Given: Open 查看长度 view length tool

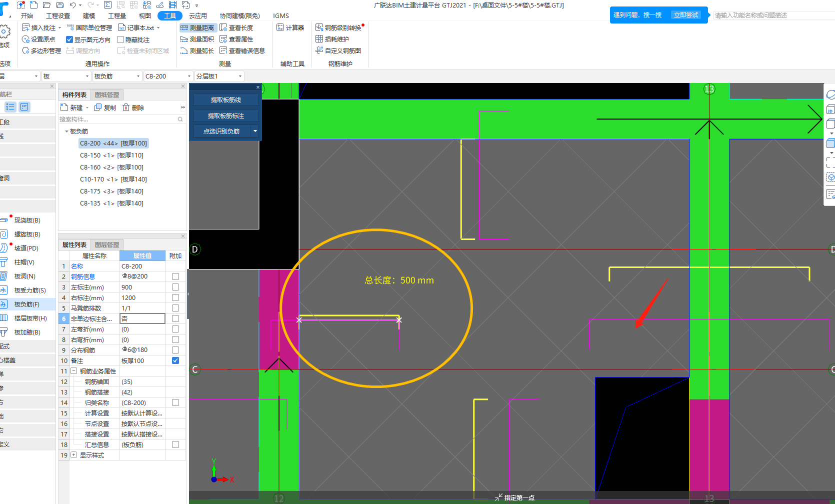Looking at the screenshot, I should (236, 27).
